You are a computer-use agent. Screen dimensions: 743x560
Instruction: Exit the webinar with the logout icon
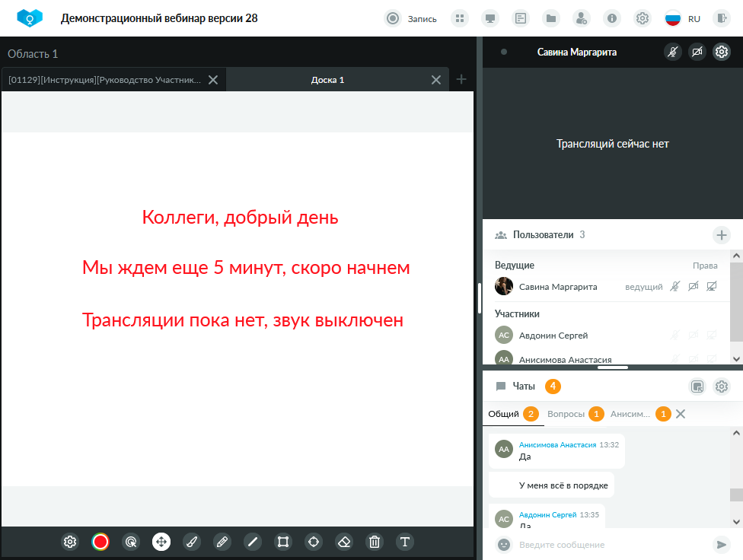[x=722, y=18]
